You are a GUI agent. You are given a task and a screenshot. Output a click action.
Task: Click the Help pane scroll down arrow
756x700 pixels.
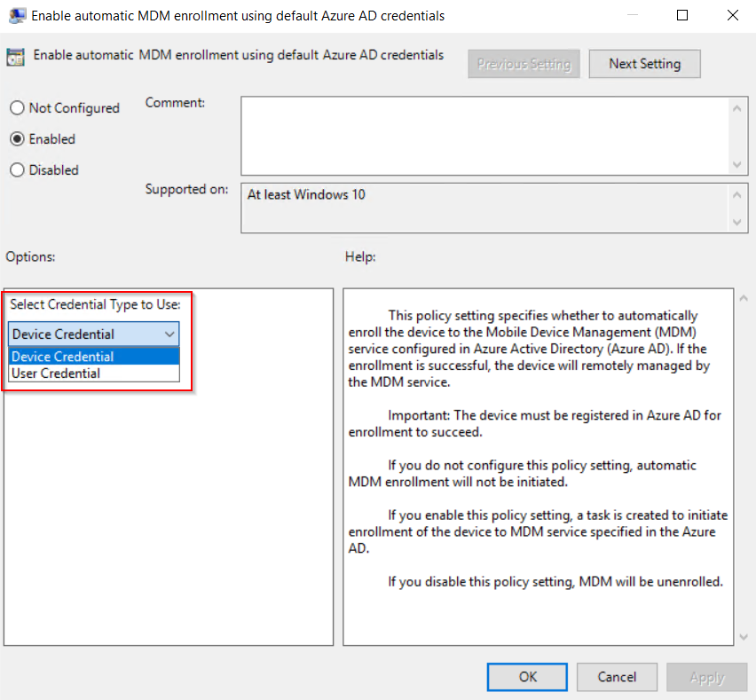pyautogui.click(x=744, y=637)
